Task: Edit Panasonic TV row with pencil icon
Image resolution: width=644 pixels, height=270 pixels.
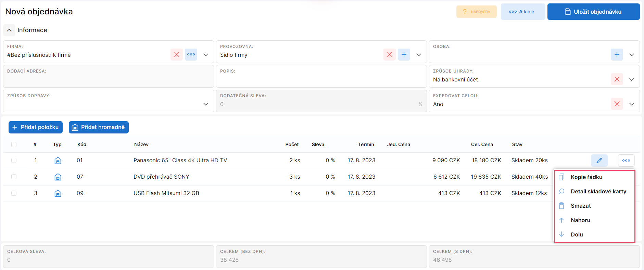Action: [599, 160]
